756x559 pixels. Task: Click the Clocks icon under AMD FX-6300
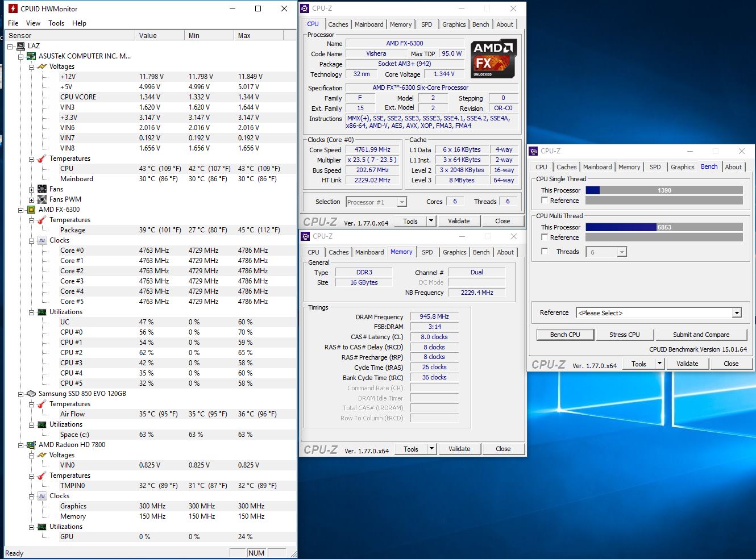click(42, 240)
